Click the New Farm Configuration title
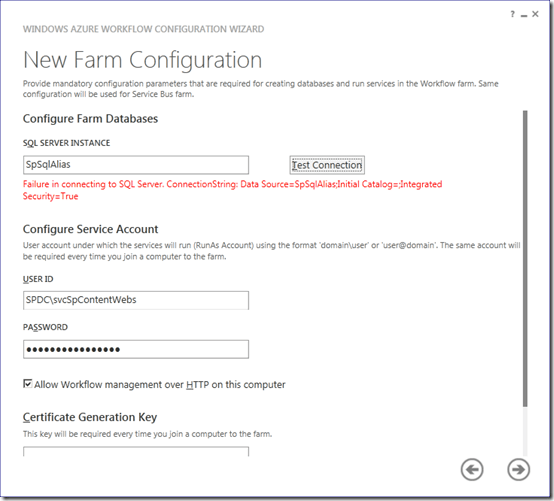Viewport: 554px width, 501px height. (142, 60)
